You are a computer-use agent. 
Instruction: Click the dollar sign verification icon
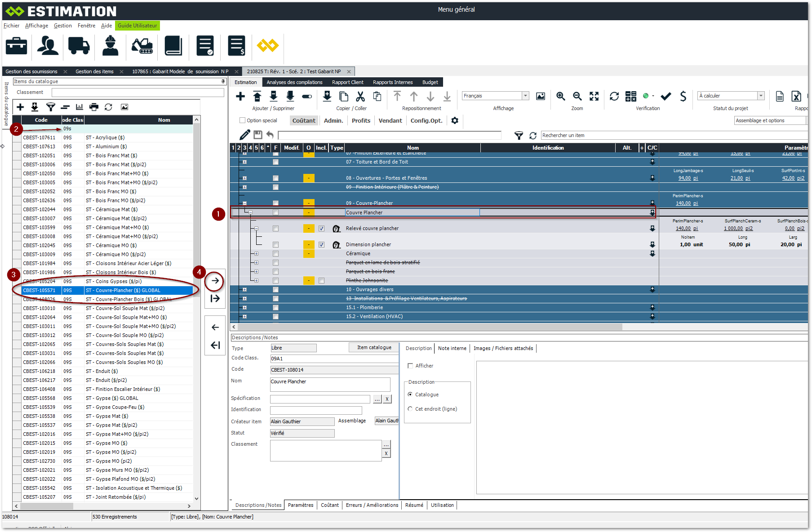click(683, 96)
